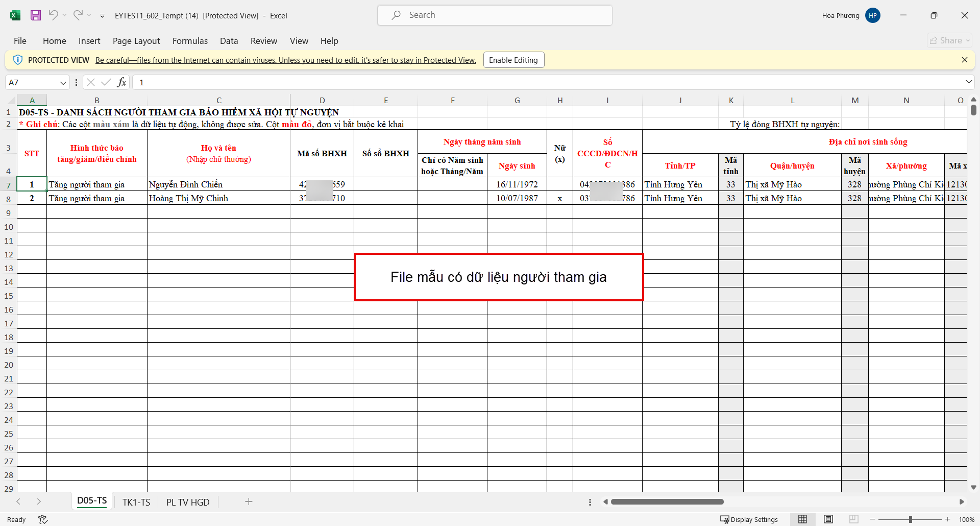Open the accessibility checker status icon
Image resolution: width=980 pixels, height=526 pixels.
(43, 519)
